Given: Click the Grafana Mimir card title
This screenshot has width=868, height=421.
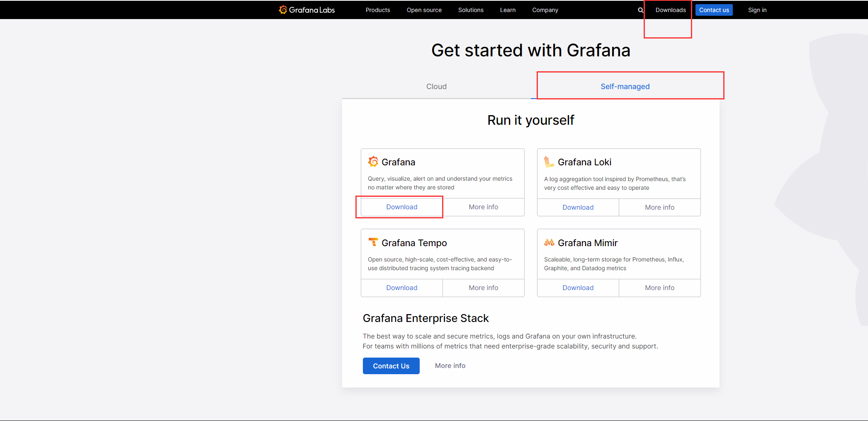Looking at the screenshot, I should pyautogui.click(x=588, y=243).
